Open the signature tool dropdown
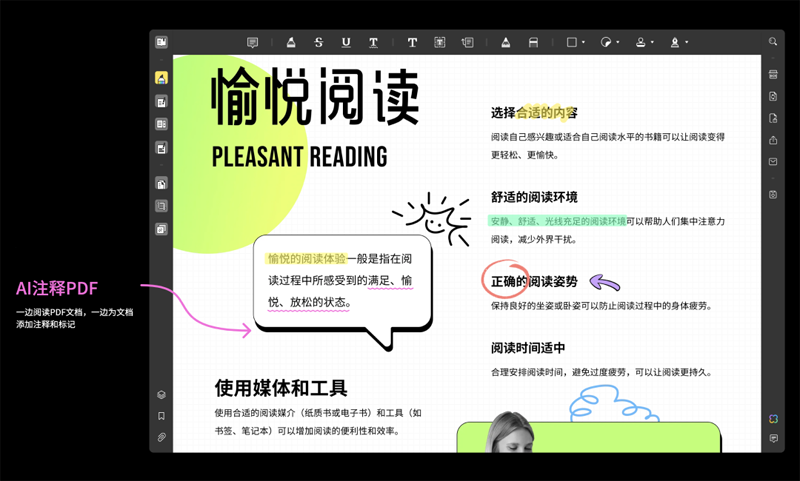The height and width of the screenshot is (481, 800). click(686, 43)
